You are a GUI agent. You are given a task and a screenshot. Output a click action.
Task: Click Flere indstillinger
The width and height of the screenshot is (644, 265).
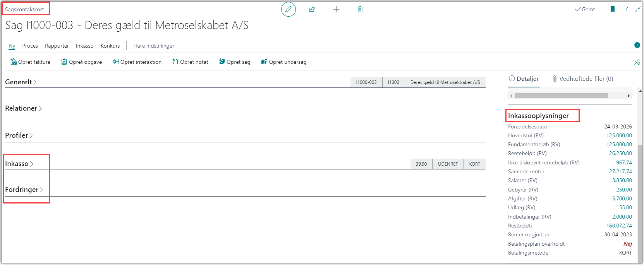tap(154, 46)
